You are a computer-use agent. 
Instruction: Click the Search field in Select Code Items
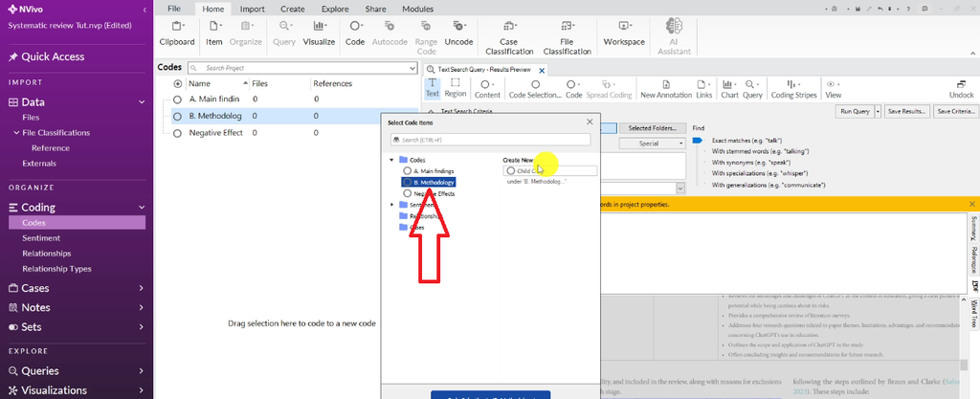click(x=491, y=140)
